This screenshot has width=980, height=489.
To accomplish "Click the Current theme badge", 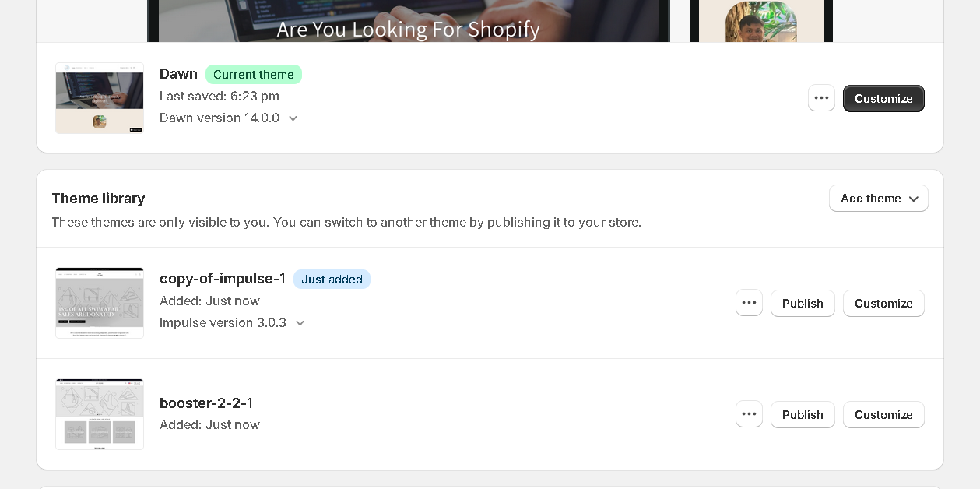I will [253, 75].
